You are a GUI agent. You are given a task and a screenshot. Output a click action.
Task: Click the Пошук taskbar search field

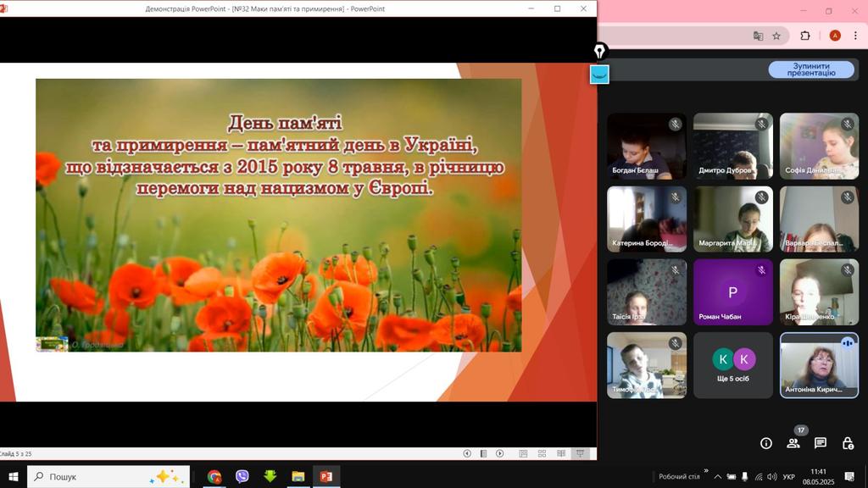coord(97,477)
